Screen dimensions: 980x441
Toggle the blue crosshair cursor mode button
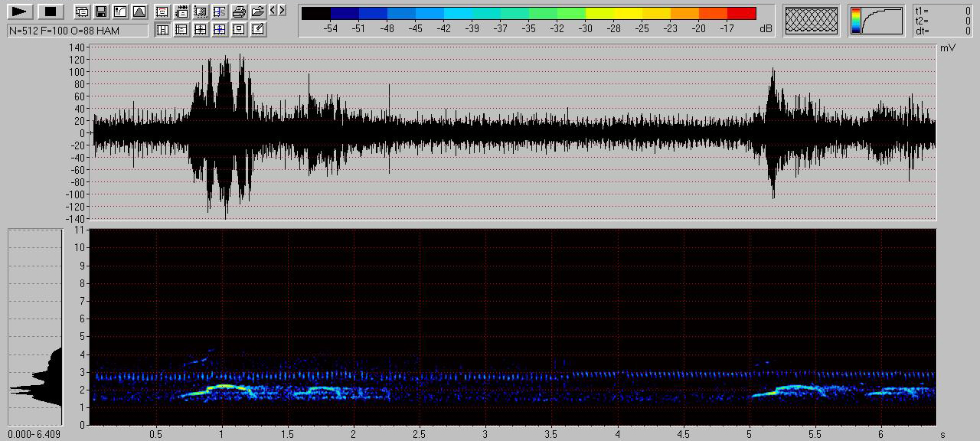220,30
